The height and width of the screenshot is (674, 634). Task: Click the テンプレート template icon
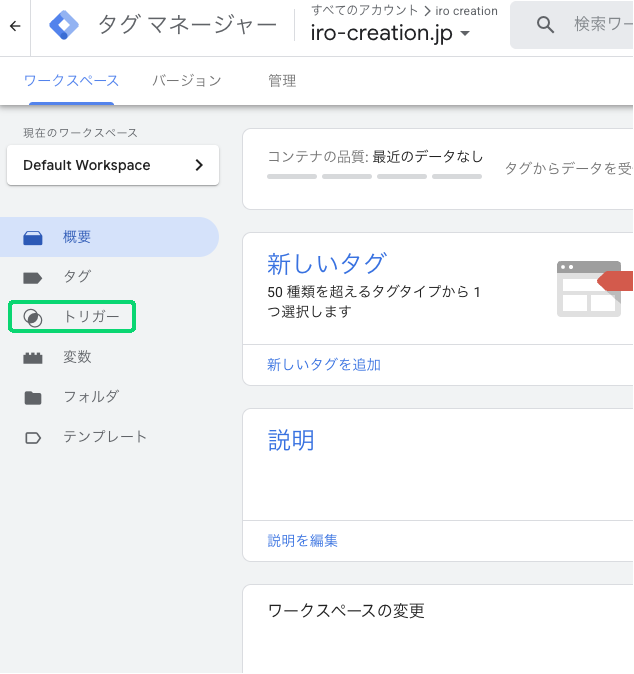click(33, 437)
